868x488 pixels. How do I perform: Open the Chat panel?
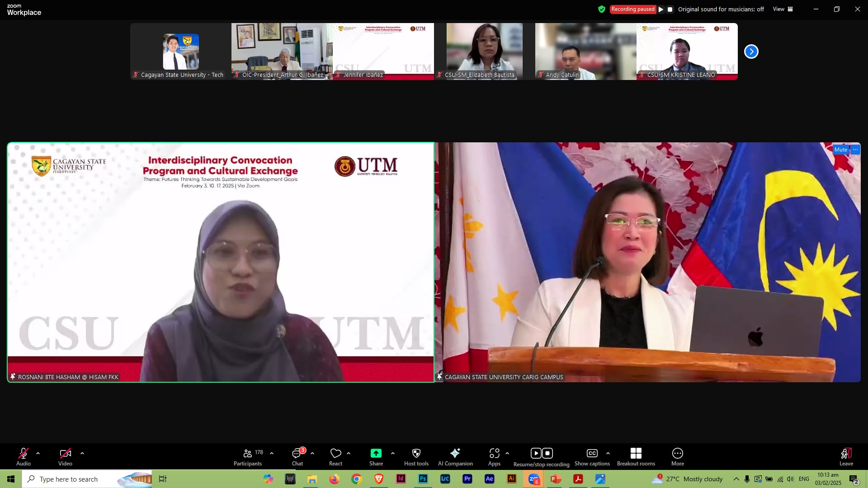[x=297, y=456]
